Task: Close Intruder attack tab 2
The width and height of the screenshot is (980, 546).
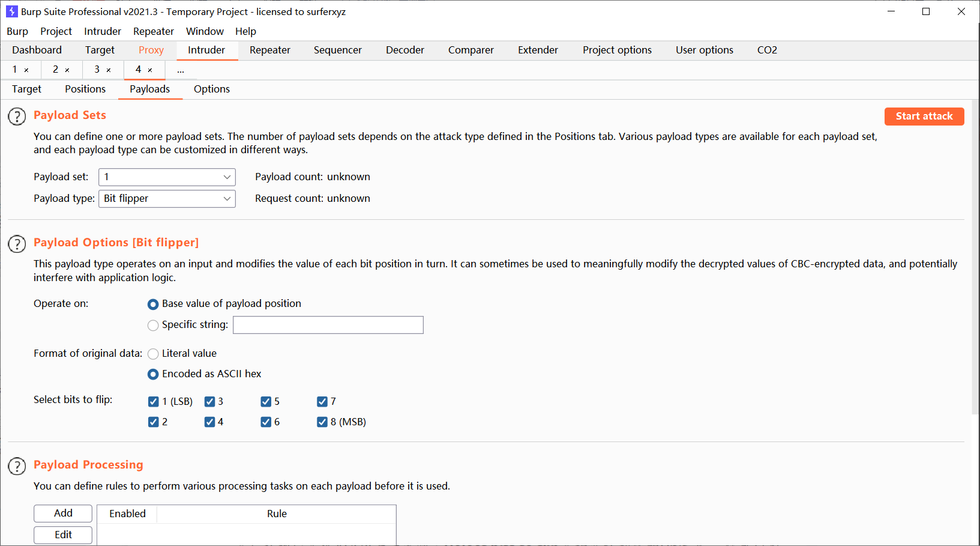Action: tap(67, 70)
